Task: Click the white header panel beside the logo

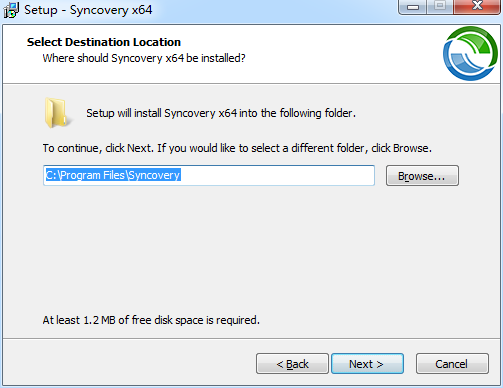Action: pos(333,53)
